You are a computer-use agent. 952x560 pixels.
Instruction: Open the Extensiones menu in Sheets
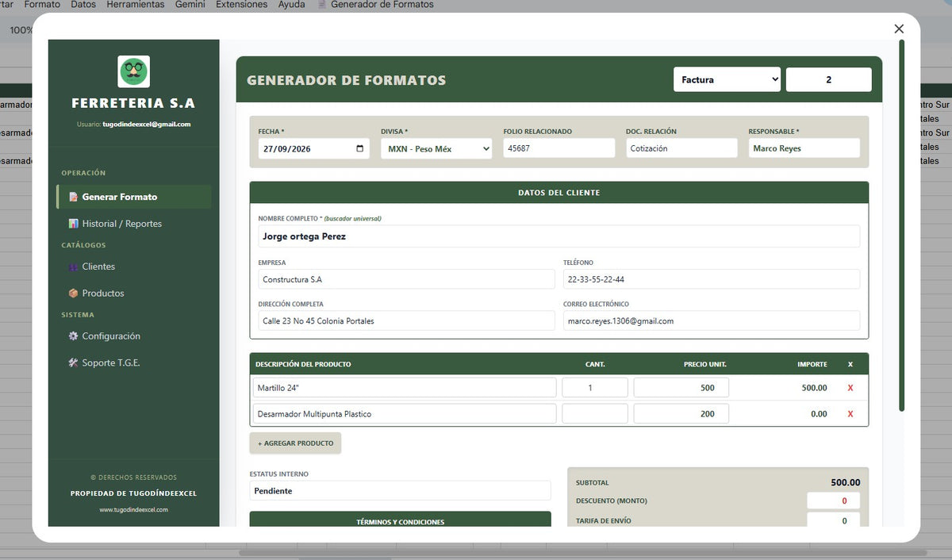[242, 5]
